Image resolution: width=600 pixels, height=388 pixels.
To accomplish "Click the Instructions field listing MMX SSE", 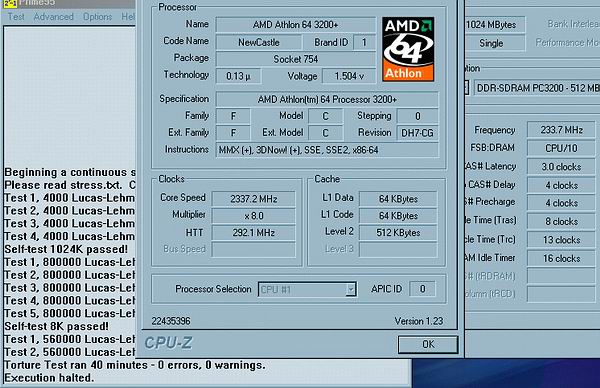I will pos(327,150).
